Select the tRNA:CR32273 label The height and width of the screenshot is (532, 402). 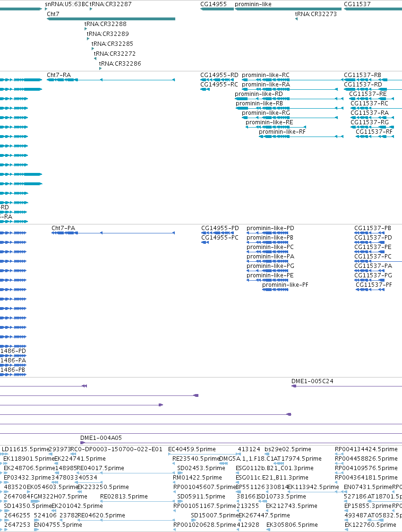pos(316,14)
